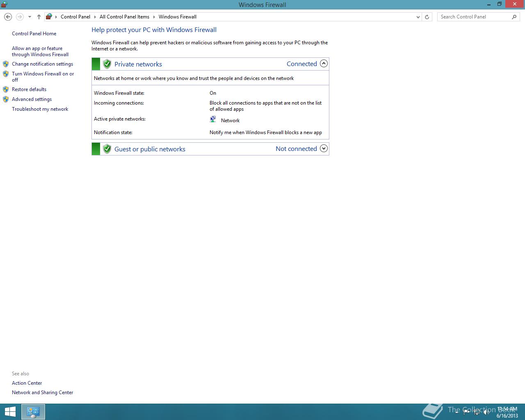Viewport: 525px width, 420px height.
Task: Click the taskbar clock and date
Action: (x=507, y=412)
